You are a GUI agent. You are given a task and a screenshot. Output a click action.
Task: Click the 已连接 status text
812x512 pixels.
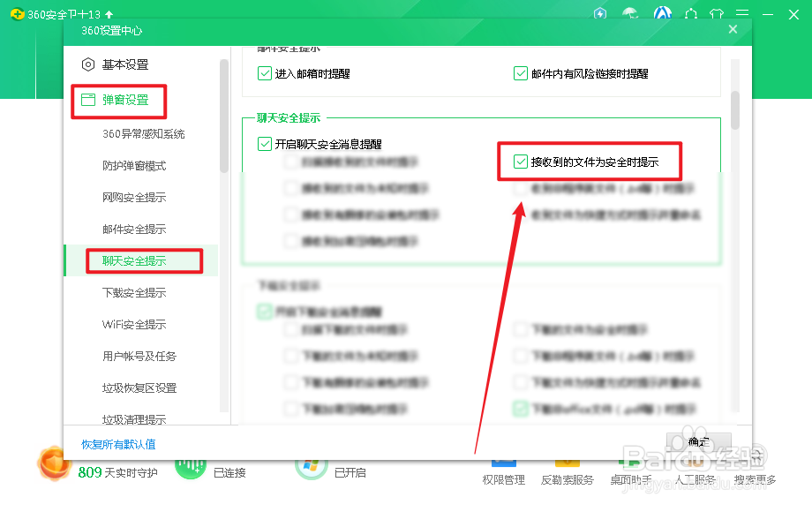(x=229, y=472)
